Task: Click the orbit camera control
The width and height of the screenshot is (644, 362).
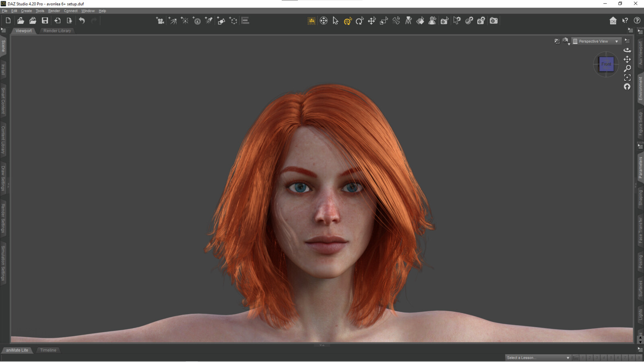Action: [627, 50]
